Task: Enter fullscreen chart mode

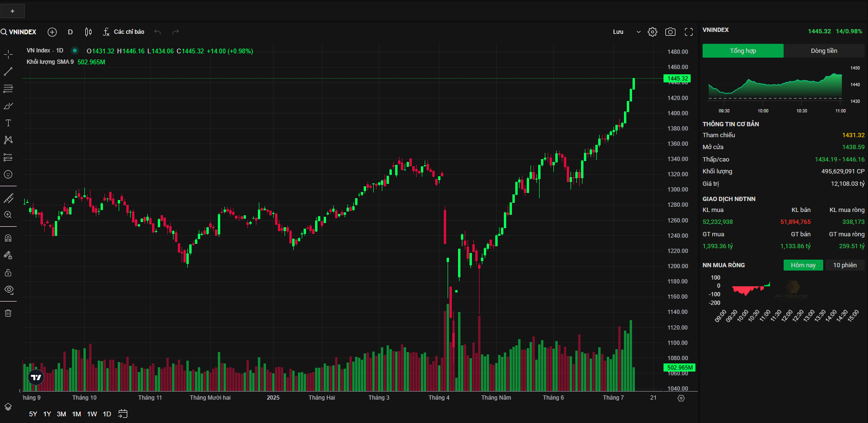Action: [x=689, y=32]
